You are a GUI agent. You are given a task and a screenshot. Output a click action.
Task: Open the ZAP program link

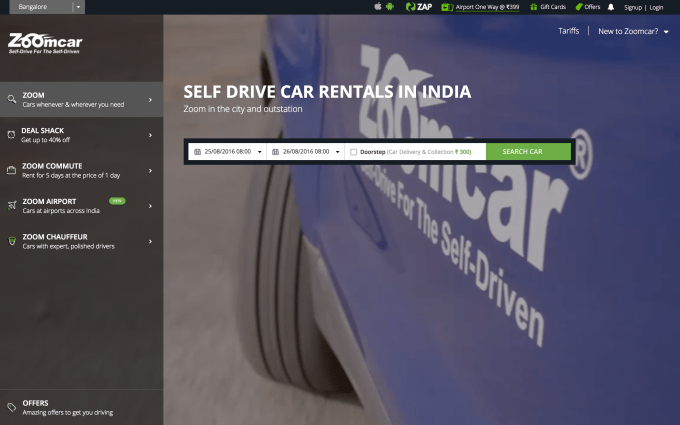(x=418, y=7)
